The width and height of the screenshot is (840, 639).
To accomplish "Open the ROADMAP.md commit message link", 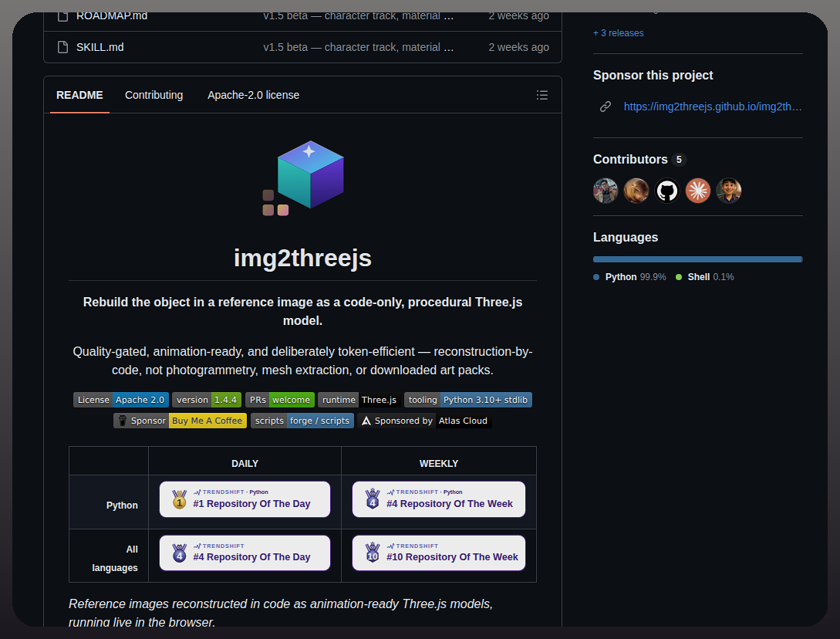I will 359,16.
